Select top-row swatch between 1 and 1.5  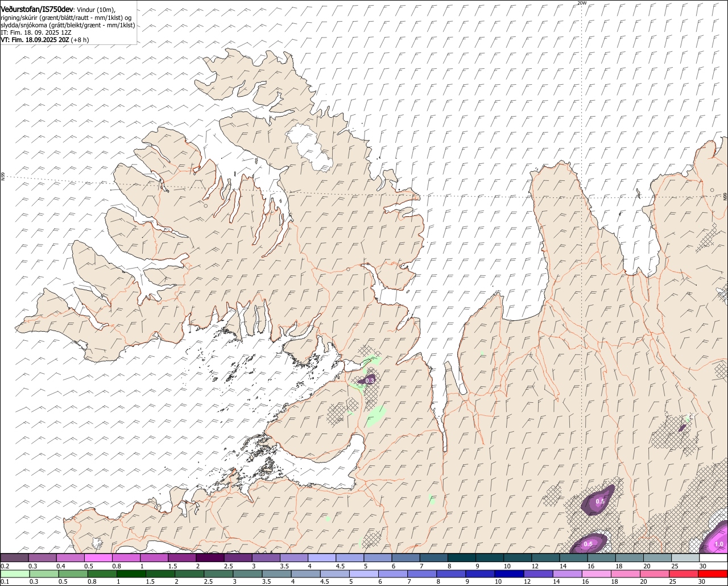154,558
